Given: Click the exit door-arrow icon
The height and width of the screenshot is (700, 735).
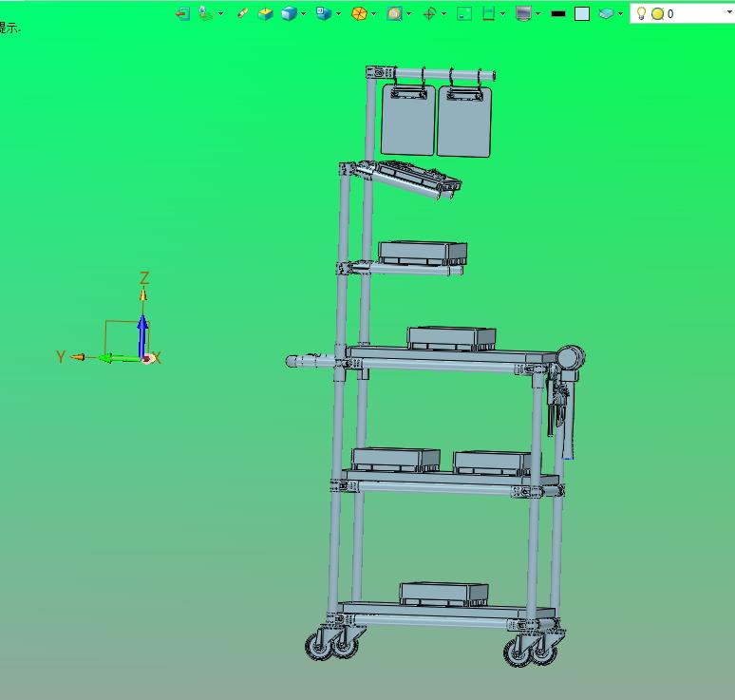Looking at the screenshot, I should tap(183, 13).
